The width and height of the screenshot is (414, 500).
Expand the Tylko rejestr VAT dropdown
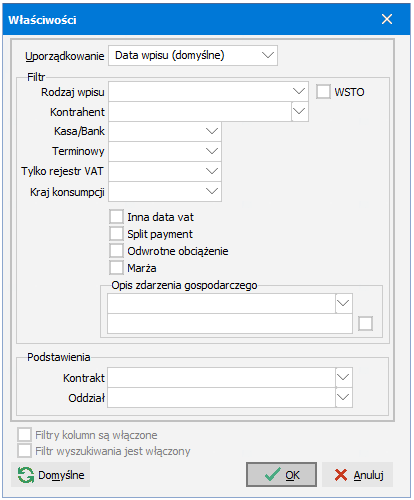(212, 171)
